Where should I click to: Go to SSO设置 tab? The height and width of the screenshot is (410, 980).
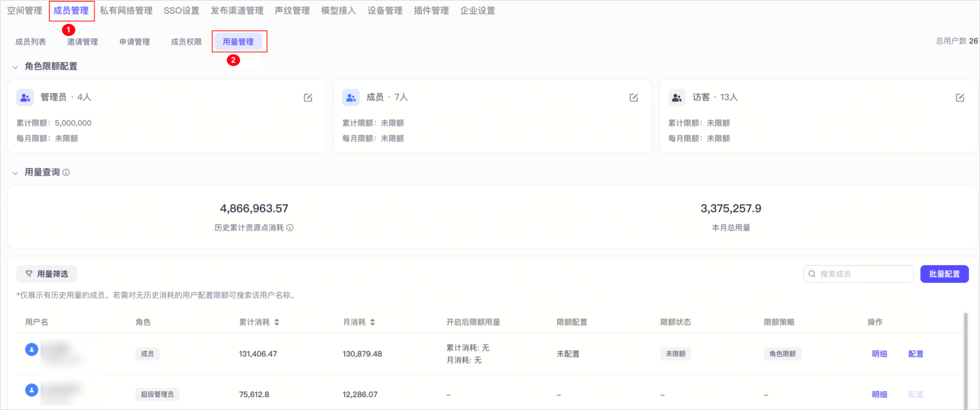181,11
